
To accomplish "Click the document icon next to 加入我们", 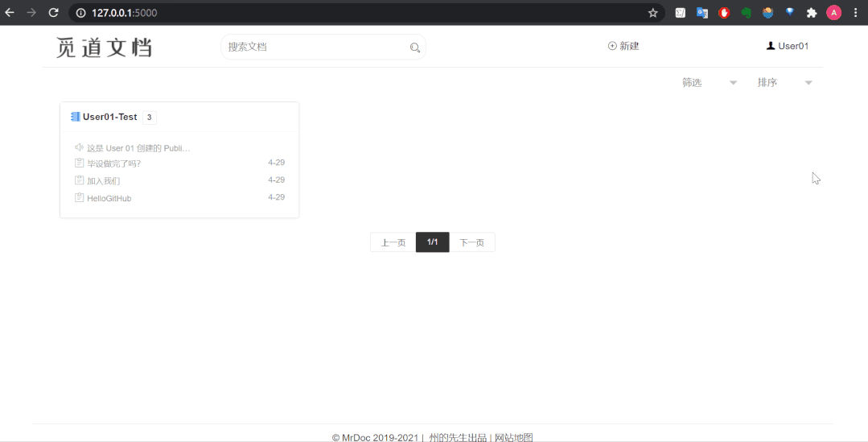I will tap(79, 180).
